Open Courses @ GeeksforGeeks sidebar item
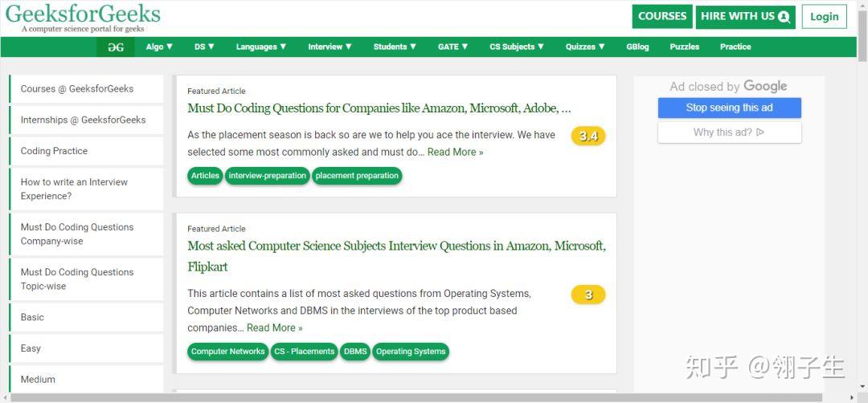Viewport: 868px width, 403px height. 86,89
